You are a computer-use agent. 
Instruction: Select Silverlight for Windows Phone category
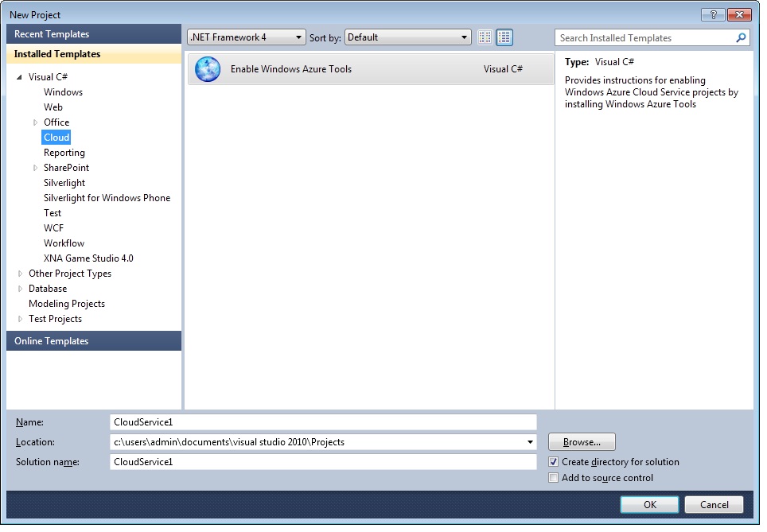tap(107, 198)
